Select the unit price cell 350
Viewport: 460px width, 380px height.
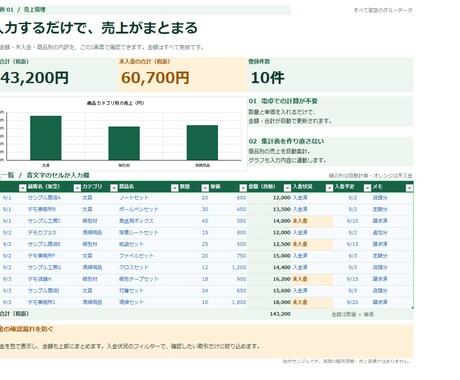tap(241, 221)
